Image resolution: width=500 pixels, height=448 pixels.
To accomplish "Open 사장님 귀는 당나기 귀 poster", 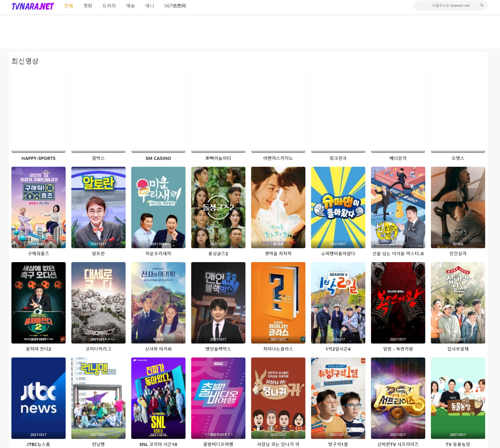I will (278, 398).
